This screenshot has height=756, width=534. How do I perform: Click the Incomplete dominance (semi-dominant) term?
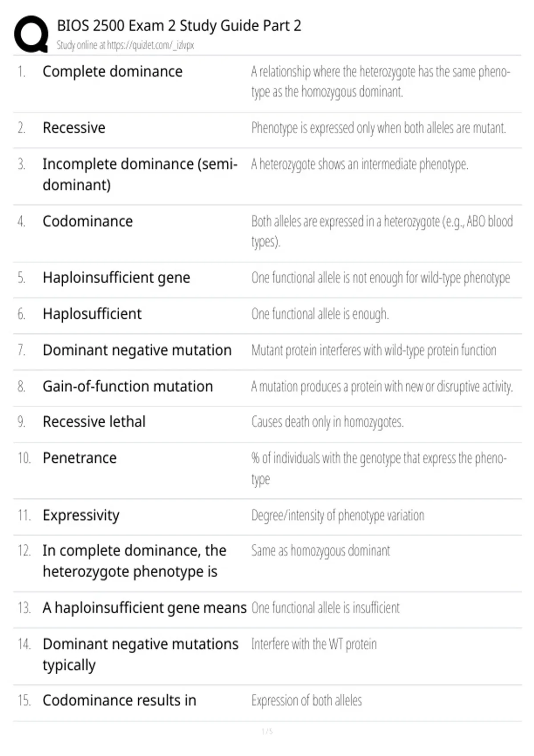pos(140,174)
